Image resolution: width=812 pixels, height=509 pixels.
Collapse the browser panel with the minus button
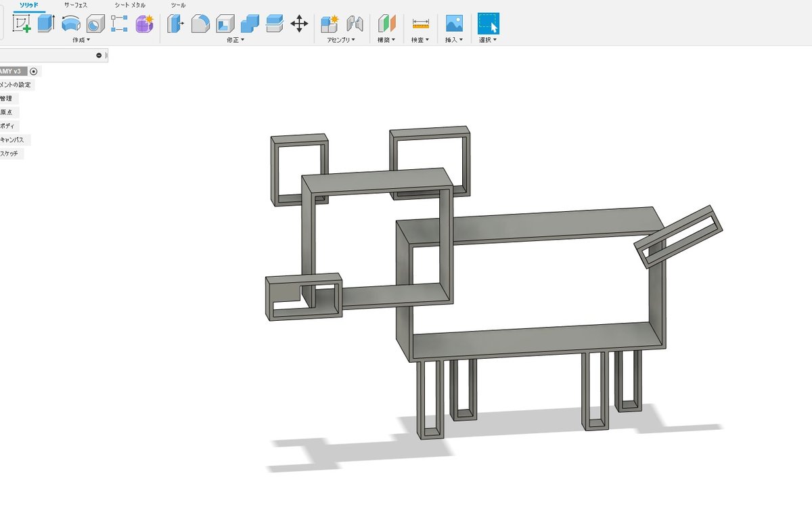coord(99,56)
